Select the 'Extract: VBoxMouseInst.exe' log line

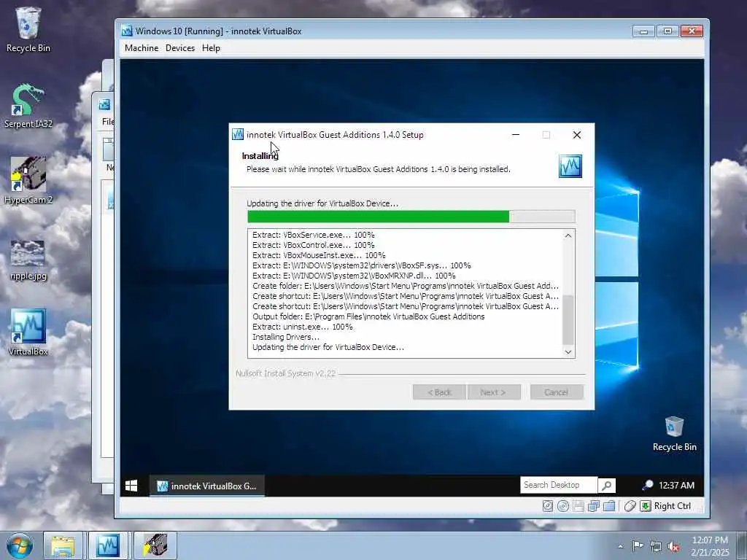[x=319, y=255]
